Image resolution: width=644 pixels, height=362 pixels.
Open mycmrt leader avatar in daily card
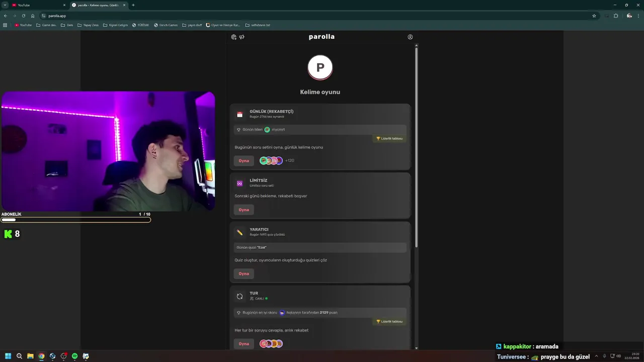[x=267, y=130]
